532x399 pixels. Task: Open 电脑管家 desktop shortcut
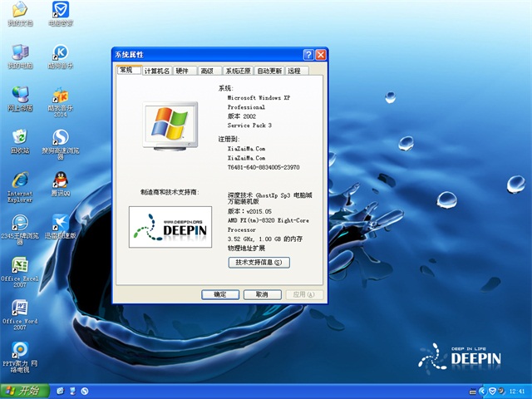pos(60,11)
